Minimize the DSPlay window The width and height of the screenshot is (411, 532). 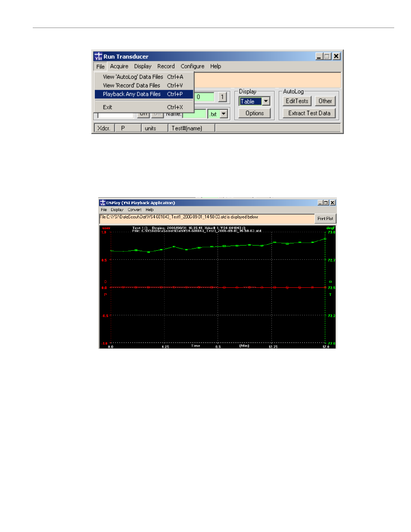pyautogui.click(x=320, y=202)
